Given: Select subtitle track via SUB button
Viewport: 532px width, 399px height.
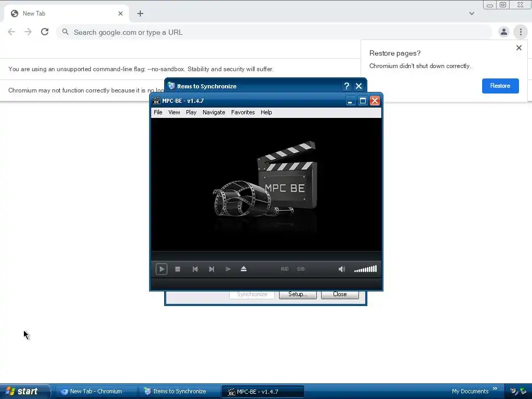Looking at the screenshot, I should (301, 269).
